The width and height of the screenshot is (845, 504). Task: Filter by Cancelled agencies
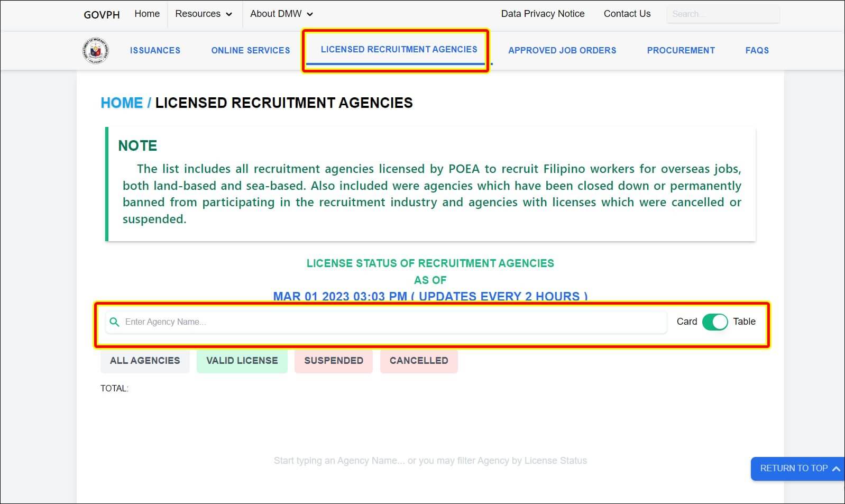[x=419, y=361]
